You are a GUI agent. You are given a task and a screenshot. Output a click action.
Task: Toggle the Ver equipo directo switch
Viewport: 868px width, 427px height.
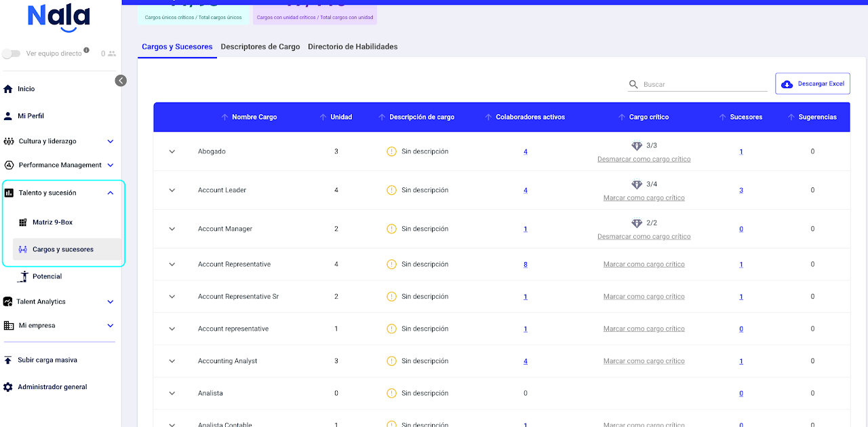(12, 54)
